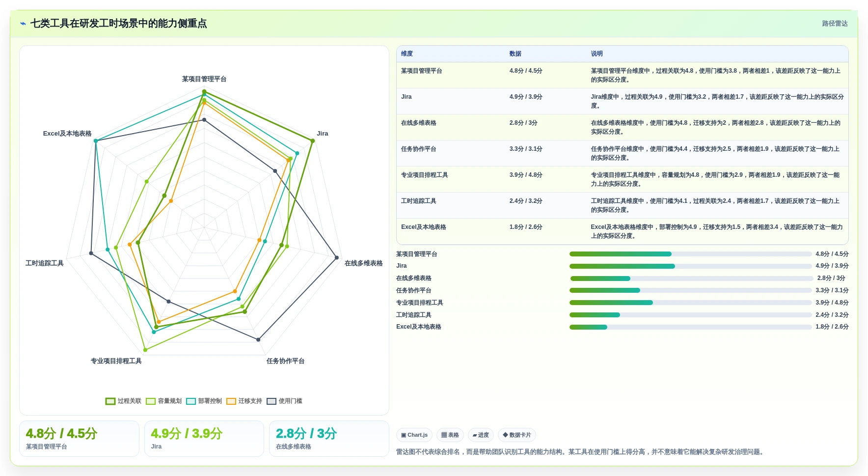Click the footnote starting 雷达图不代表综合排名
Image resolution: width=868 pixels, height=476 pixels.
581,452
